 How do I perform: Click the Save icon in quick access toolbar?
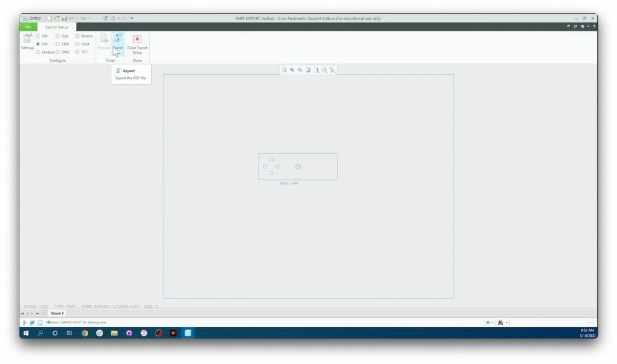coord(64,19)
